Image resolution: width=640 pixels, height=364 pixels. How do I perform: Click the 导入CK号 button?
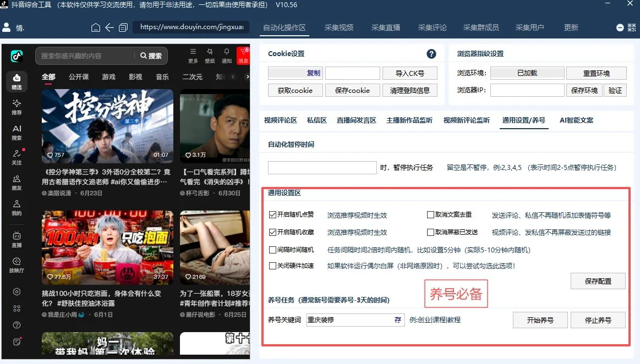point(410,73)
